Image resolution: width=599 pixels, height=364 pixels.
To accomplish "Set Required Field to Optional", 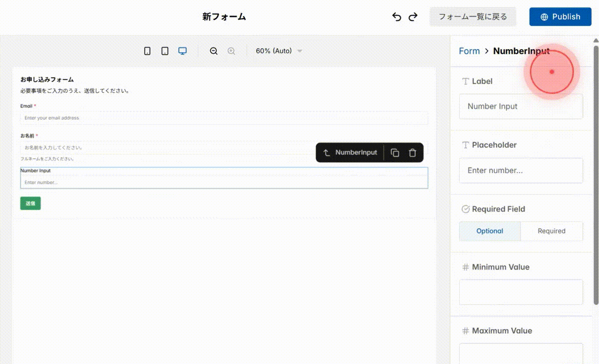I will pos(490,231).
